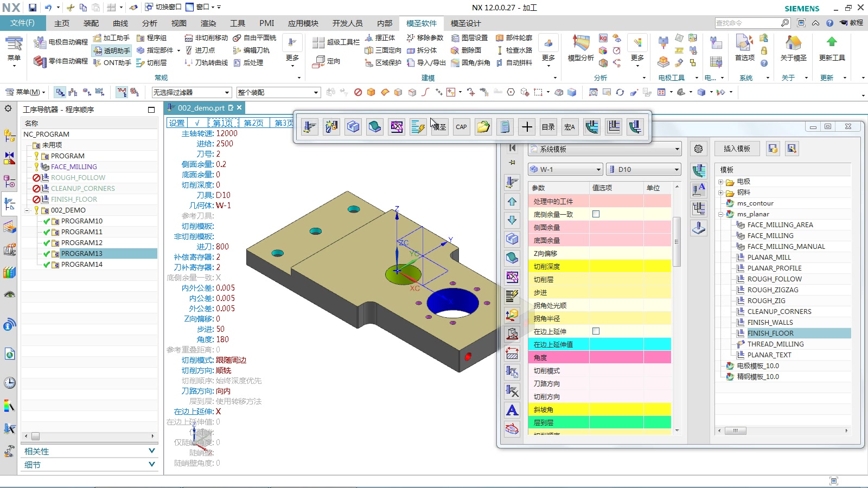The height and width of the screenshot is (488, 868).
Task: Click the 关于模圣 ribbon icon
Action: pyautogui.click(x=793, y=43)
